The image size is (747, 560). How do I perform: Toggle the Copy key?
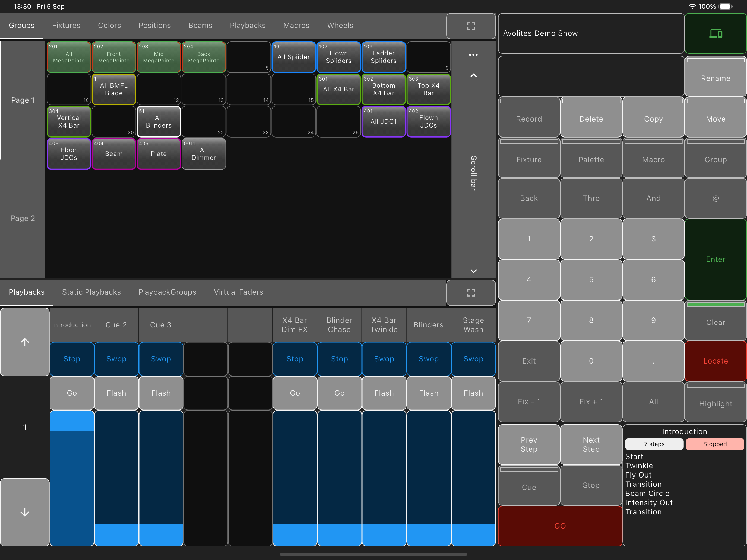coord(653,117)
